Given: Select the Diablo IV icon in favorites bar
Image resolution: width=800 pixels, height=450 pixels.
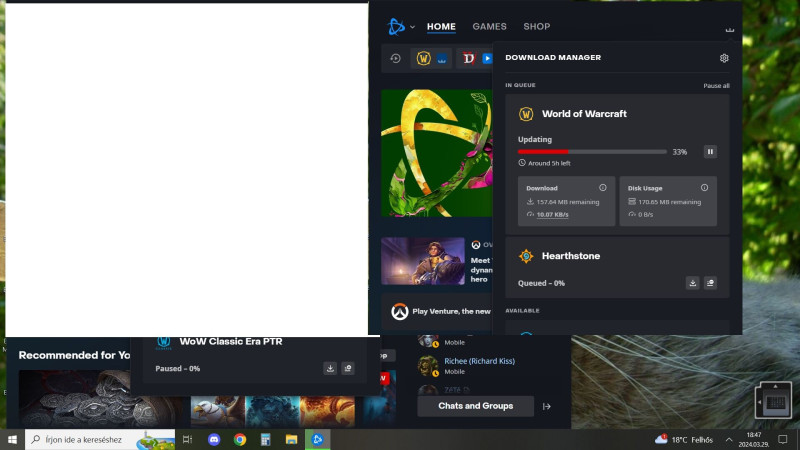Looking at the screenshot, I should 468,58.
